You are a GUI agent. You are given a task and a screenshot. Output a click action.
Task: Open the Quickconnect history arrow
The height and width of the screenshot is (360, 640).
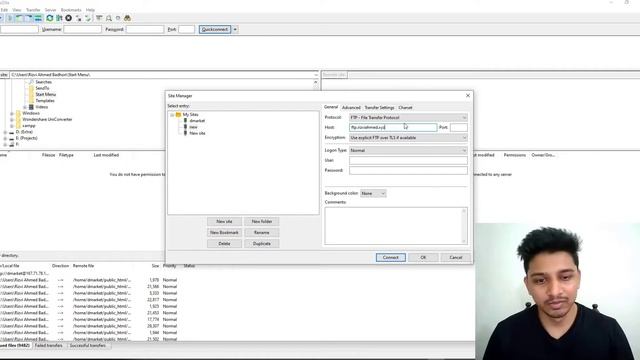coord(235,29)
